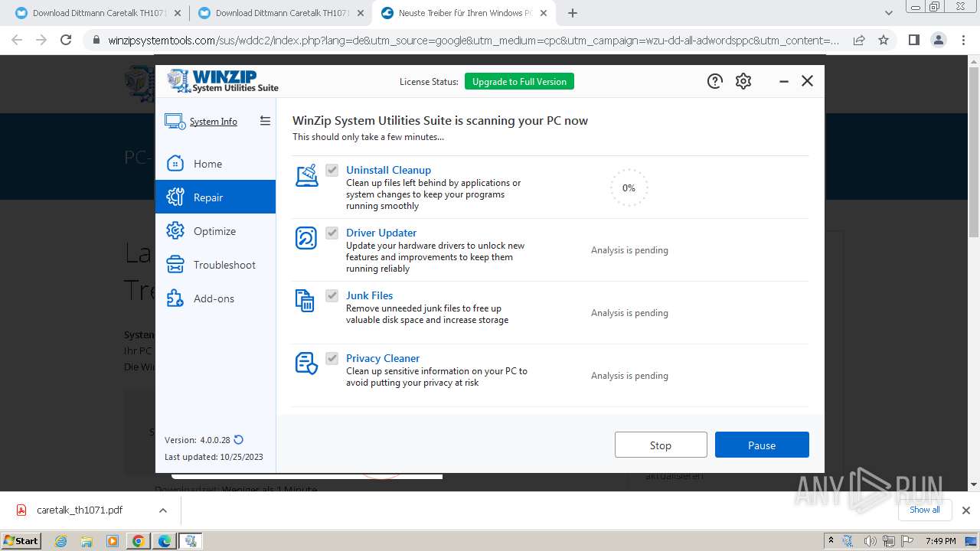Click the taskbar clock showing 7:49 PM

click(x=941, y=541)
